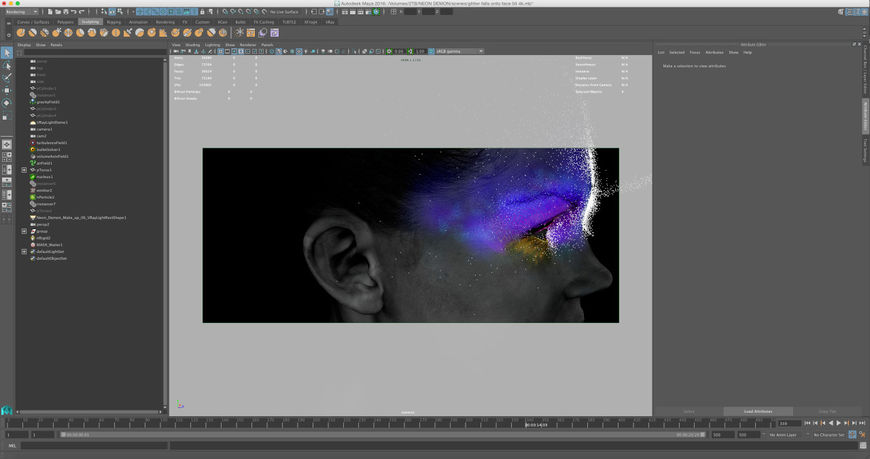Switch to the Sculpting shelf tab
Viewport: 870px width, 459px height.
[x=91, y=21]
